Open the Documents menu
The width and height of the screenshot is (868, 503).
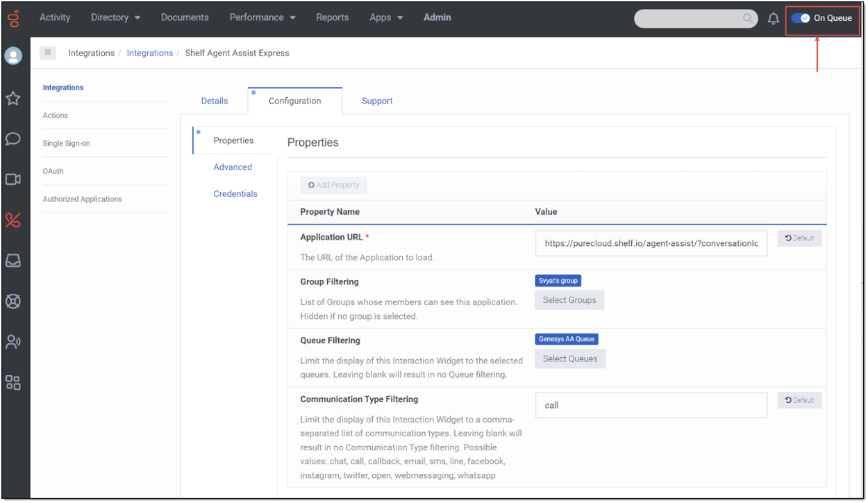[185, 17]
